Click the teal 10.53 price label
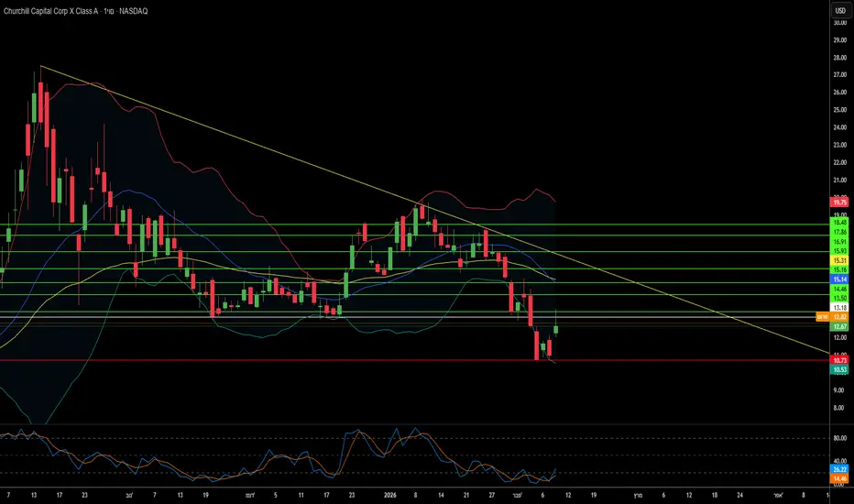Image resolution: width=854 pixels, height=504 pixels. click(x=838, y=370)
